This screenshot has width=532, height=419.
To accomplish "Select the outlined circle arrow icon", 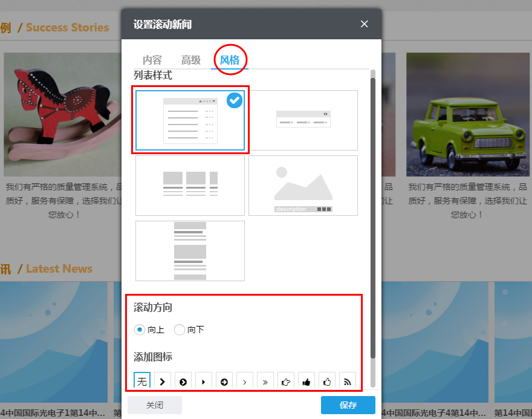I will point(224,380).
